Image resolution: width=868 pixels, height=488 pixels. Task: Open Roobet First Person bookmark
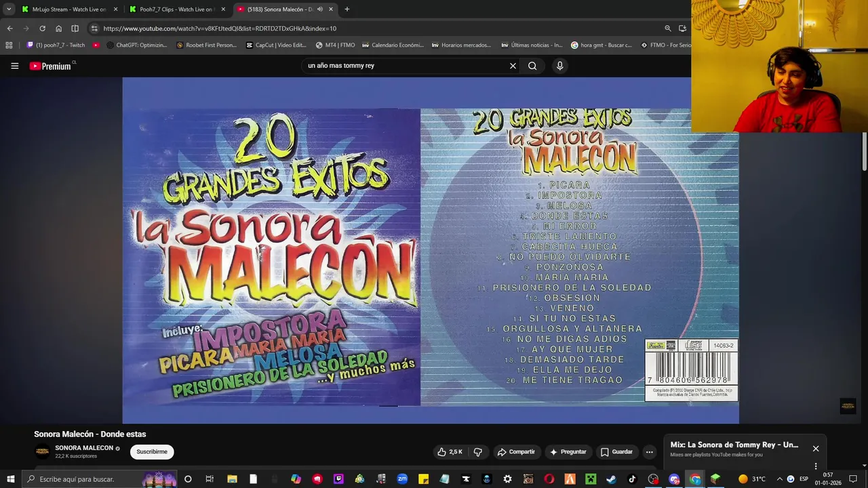(207, 45)
